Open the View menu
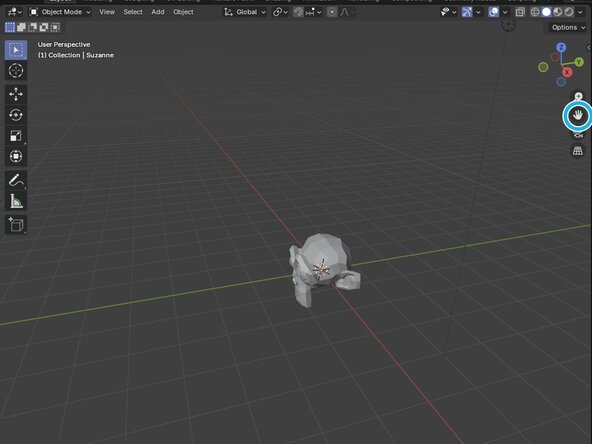Image resolution: width=592 pixels, height=444 pixels. (x=107, y=12)
